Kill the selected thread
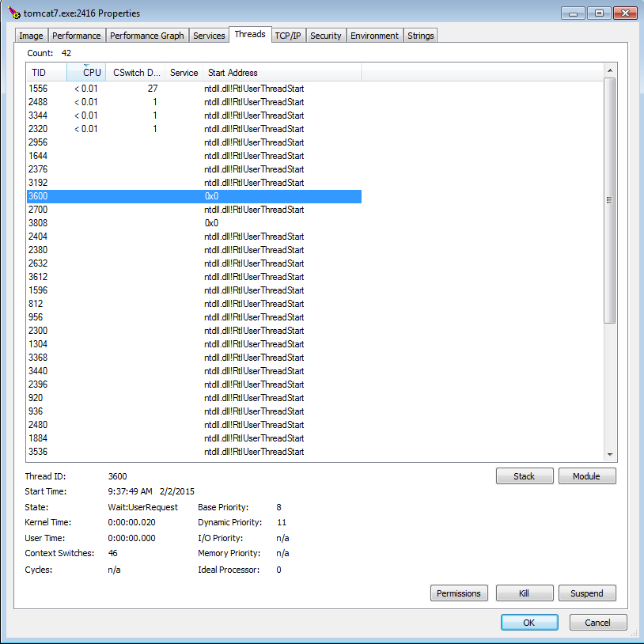Viewport: 644px width, 644px height. 525,593
